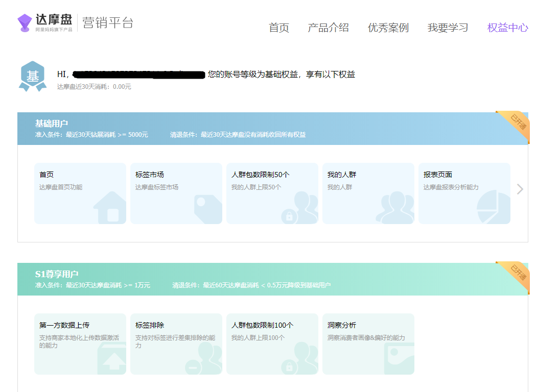Click the 达摩盘标签市场 description

pos(157,187)
